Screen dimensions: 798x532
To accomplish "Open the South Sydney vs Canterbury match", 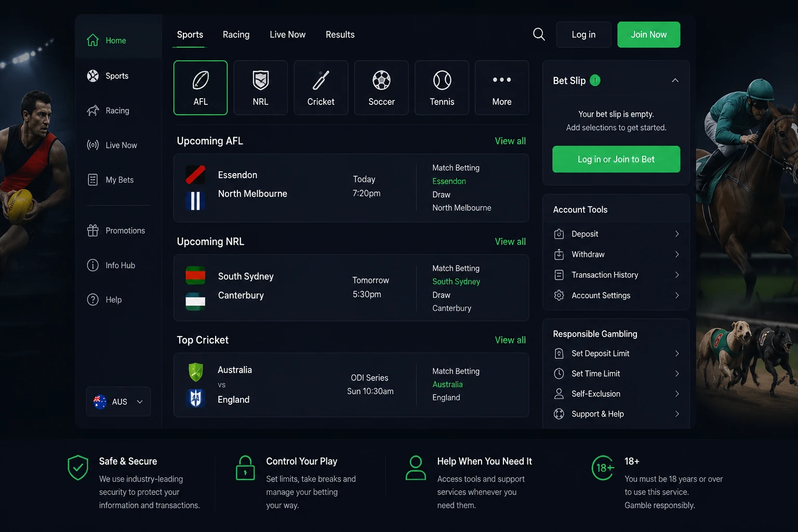I will coord(351,288).
